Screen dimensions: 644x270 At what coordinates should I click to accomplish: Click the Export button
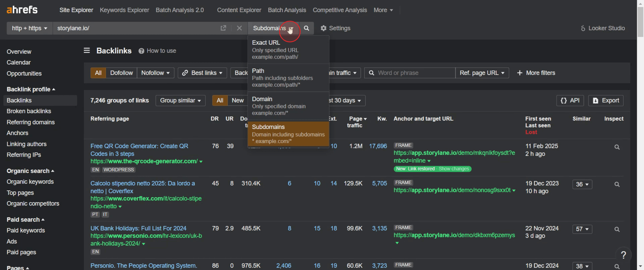coord(606,100)
